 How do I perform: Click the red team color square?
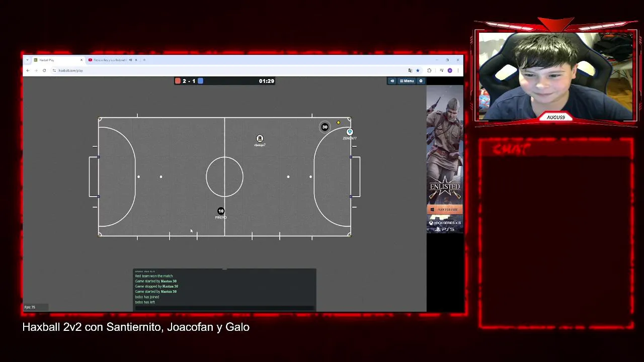pos(178,81)
